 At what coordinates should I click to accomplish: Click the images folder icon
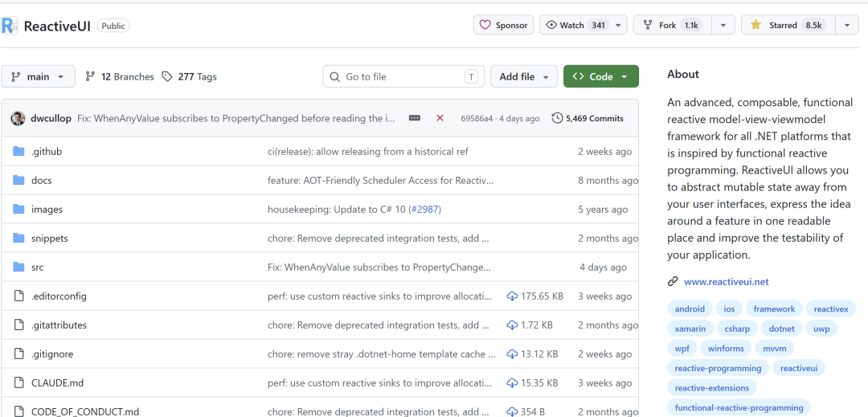pyautogui.click(x=19, y=209)
